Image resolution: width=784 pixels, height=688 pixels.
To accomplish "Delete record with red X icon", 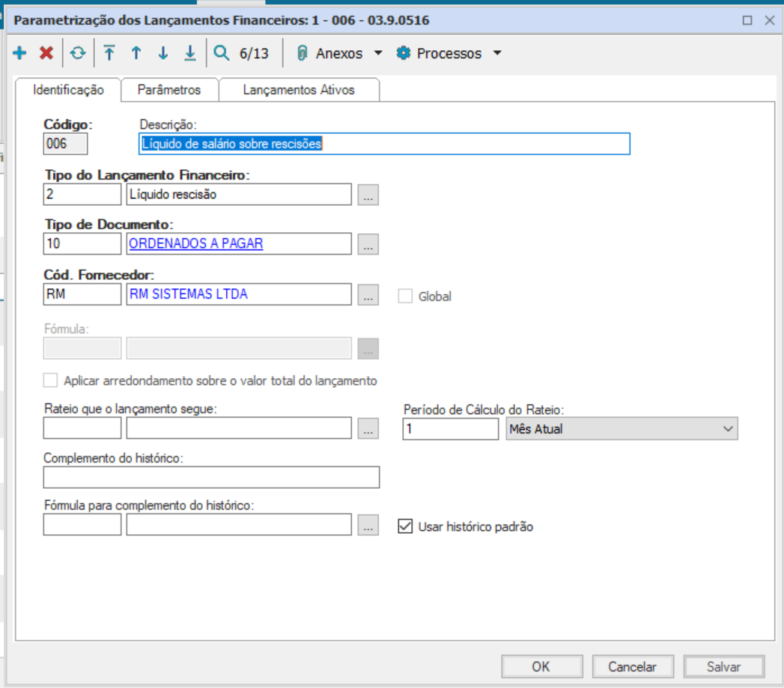I will click(46, 52).
